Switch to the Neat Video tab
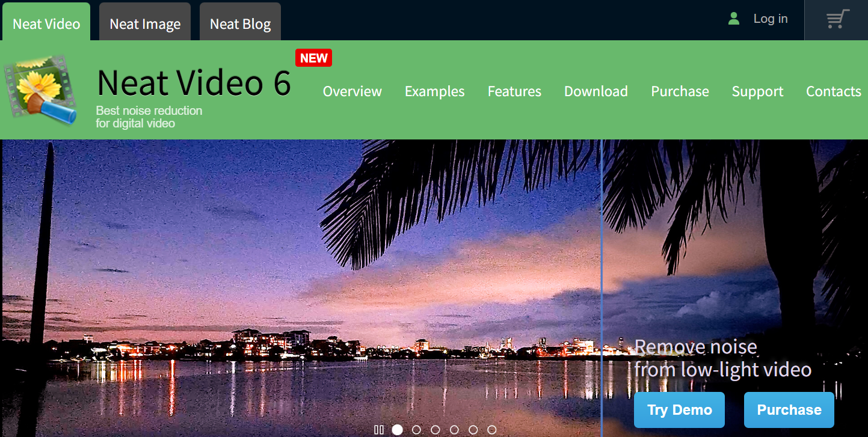The height and width of the screenshot is (437, 868). [46, 22]
